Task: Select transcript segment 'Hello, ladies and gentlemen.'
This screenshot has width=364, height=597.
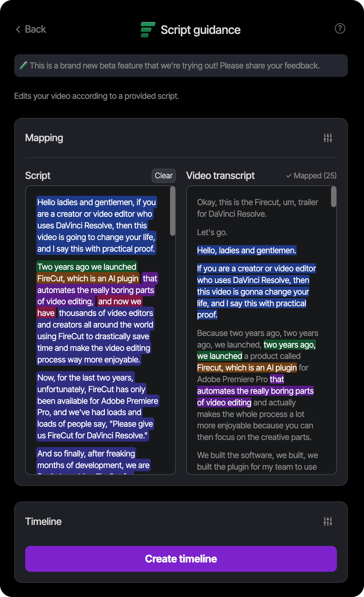Action: pyautogui.click(x=247, y=250)
